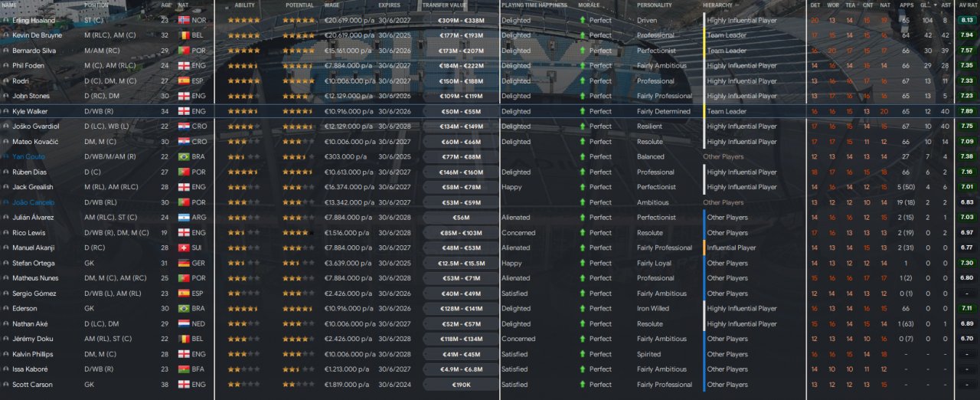980x400 pixels.
Task: Click the green morale arrow in Rico Lewis's row
Action: 583,233
